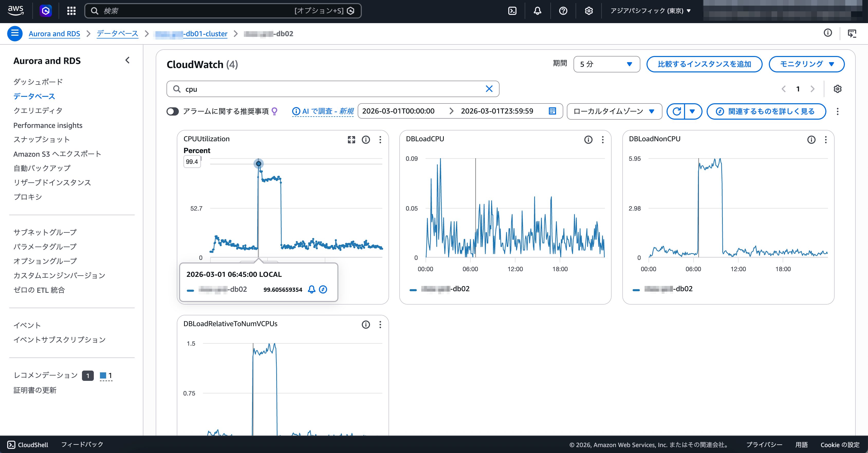
Task: Go to スナップショット in sidebar
Action: tap(41, 139)
